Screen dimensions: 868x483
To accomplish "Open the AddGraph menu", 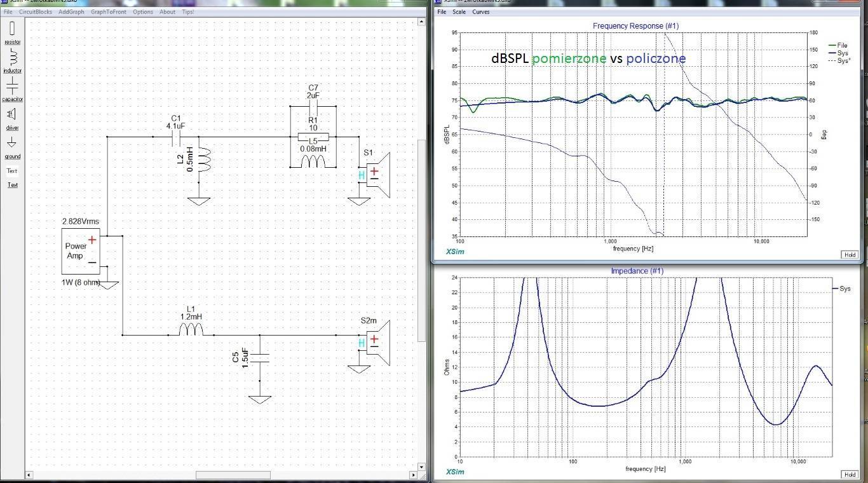I will tap(71, 12).
